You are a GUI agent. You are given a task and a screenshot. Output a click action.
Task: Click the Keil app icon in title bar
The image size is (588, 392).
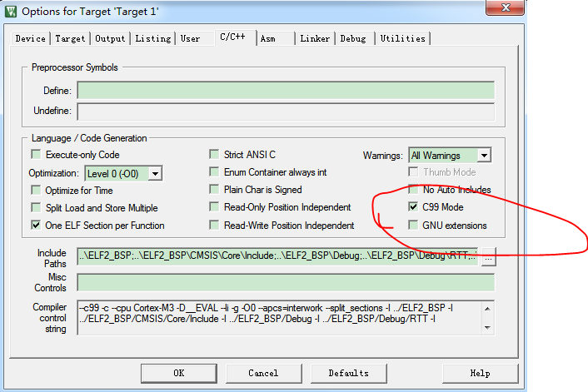click(x=10, y=11)
